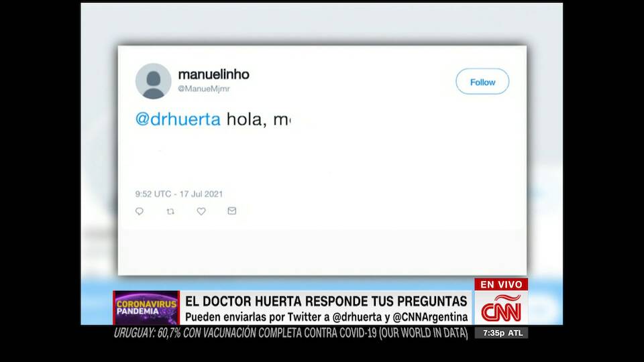Click the Coronavirus Pandemia graphic
This screenshot has width=644, height=362.
point(147,308)
